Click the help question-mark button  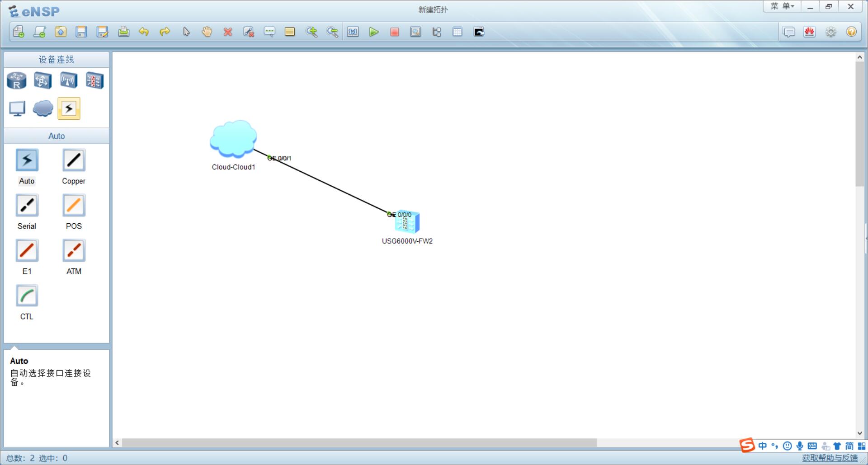[x=852, y=32]
